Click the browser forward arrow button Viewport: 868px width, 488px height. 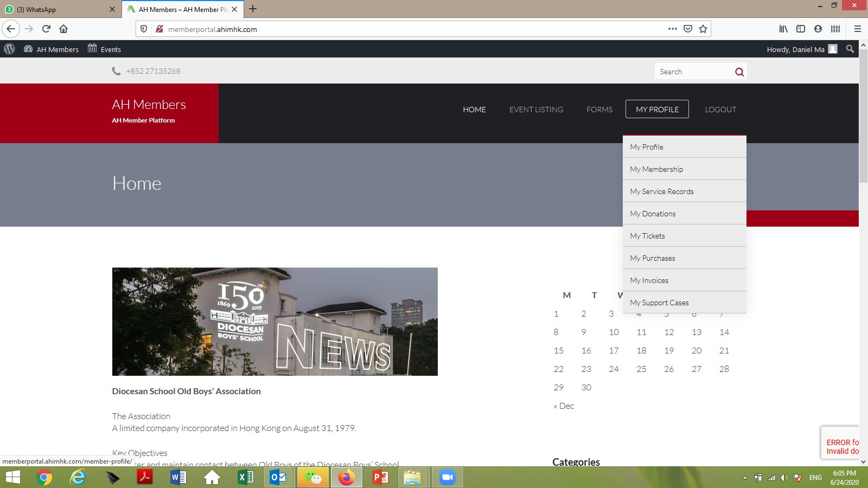(29, 29)
